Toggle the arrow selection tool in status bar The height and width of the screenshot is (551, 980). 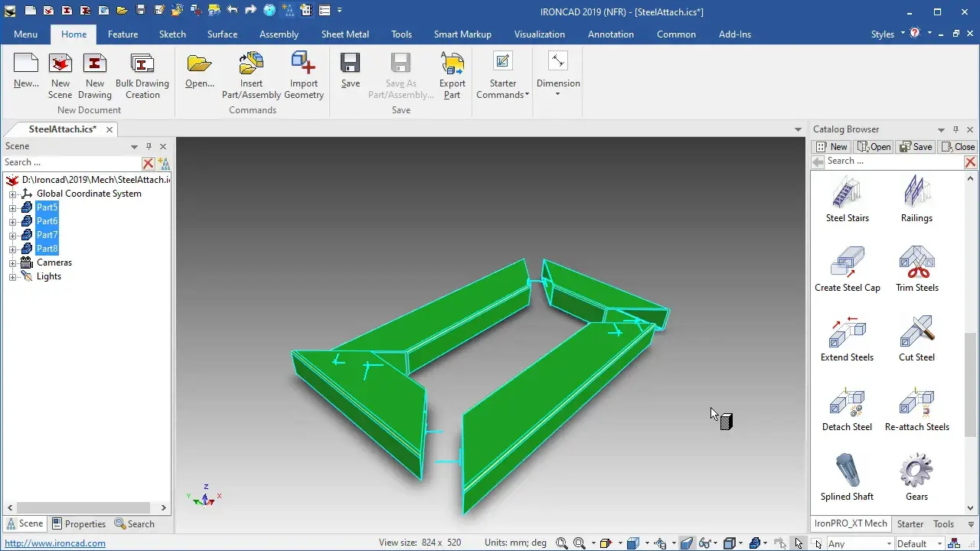(799, 543)
